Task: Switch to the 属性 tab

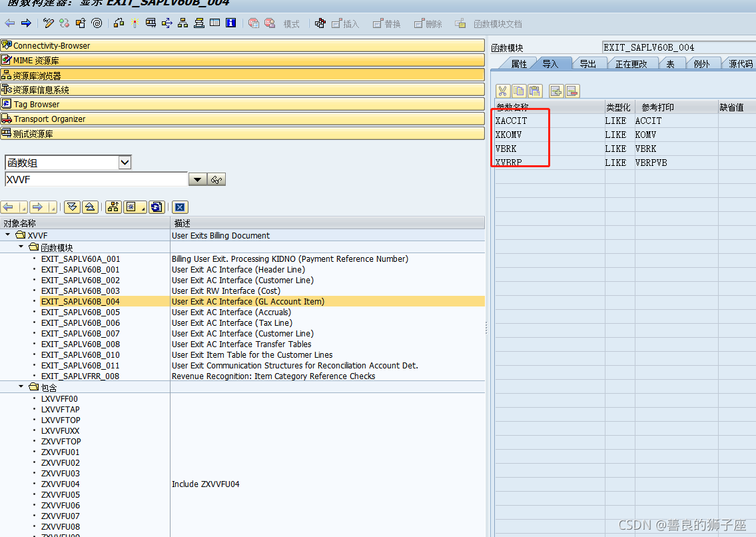Action: 519,64
